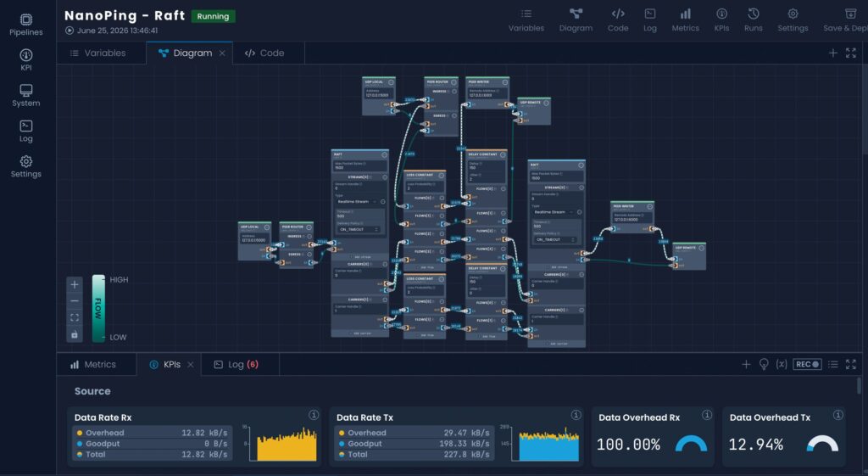
Task: Open the Runs history icon
Action: tap(754, 20)
